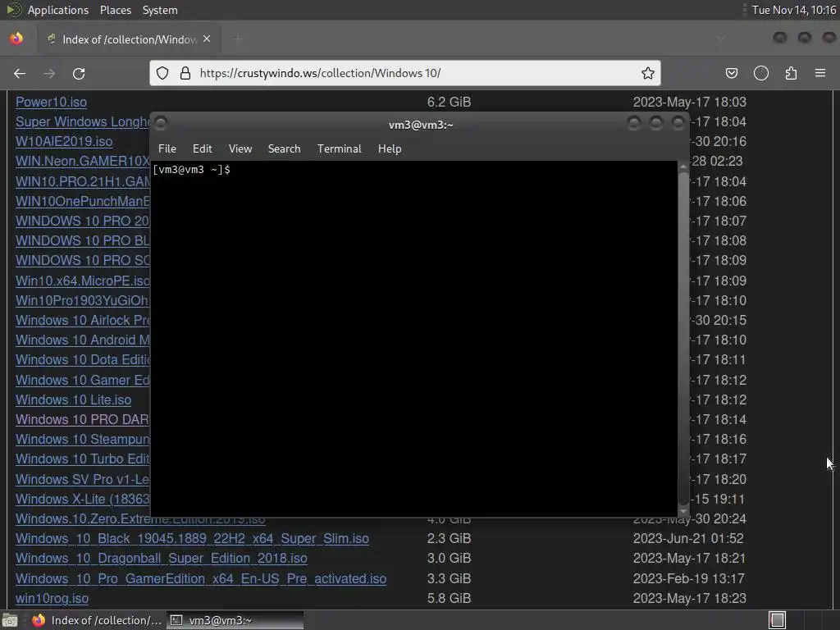840x630 pixels.
Task: Click the 2023-Jun-21 01:52 date
Action: click(688, 538)
